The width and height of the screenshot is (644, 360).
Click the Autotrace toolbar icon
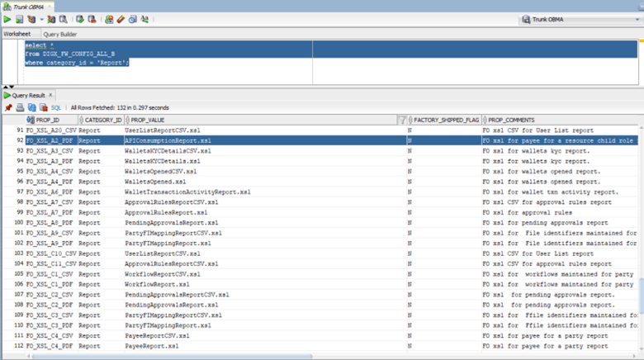[51, 19]
